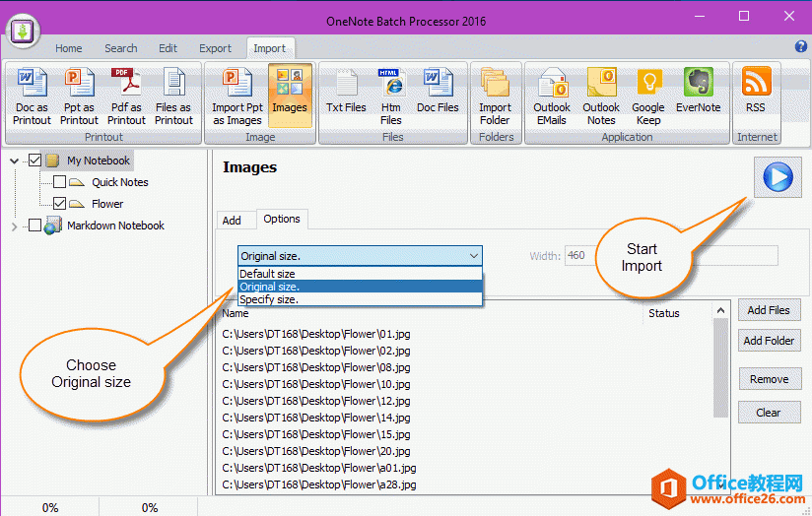
Task: Switch to the Export ribbon tab
Action: pyautogui.click(x=215, y=48)
